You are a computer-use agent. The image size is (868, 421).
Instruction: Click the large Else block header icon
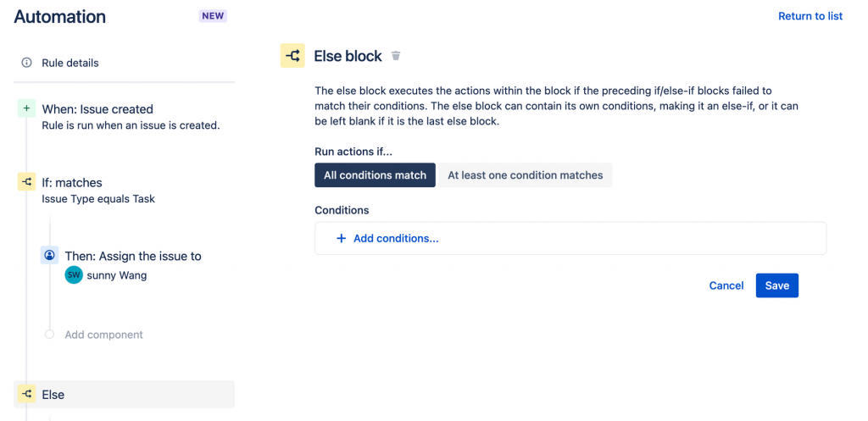(292, 56)
